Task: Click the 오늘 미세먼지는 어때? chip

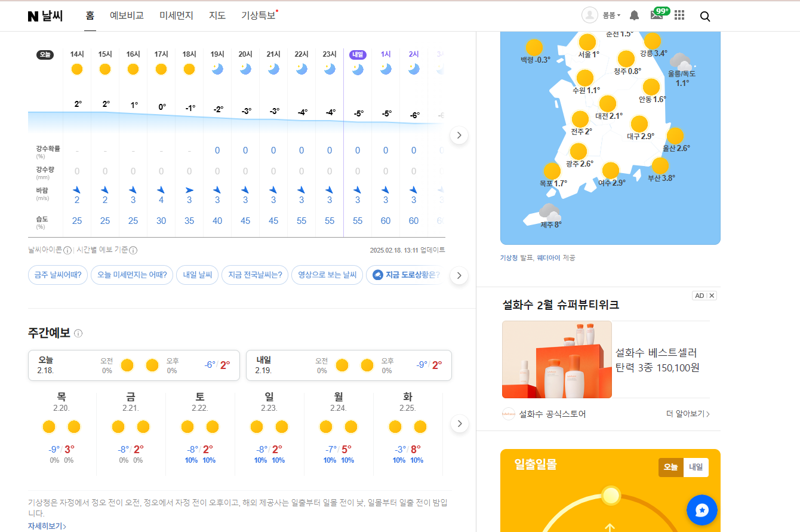Action: [132, 275]
